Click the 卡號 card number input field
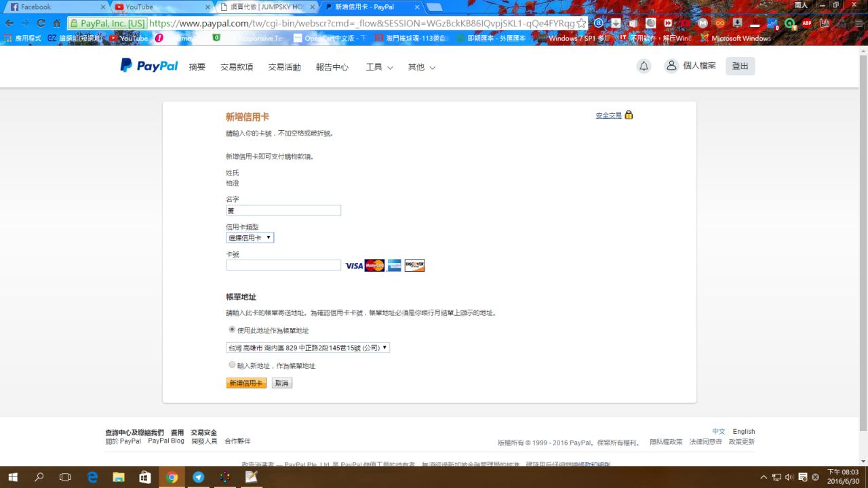The width and height of the screenshot is (868, 488). click(x=283, y=265)
